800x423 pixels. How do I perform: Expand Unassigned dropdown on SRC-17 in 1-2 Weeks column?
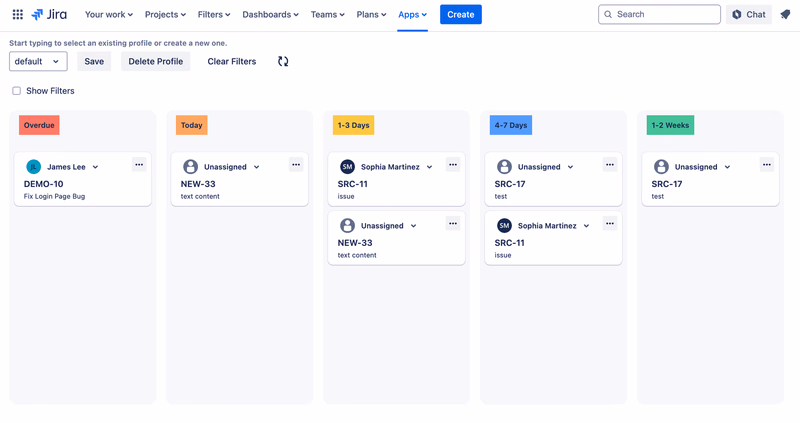point(728,167)
